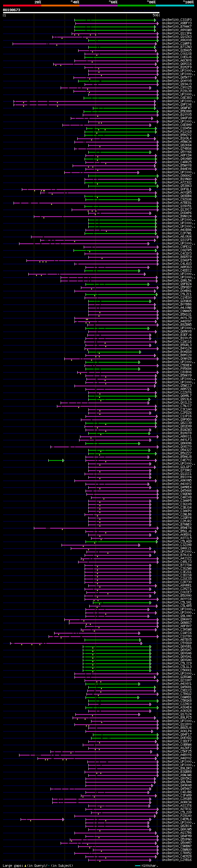Select label UniRef100_Q45467
Screen dimensions: 197x868
(177, 789)
